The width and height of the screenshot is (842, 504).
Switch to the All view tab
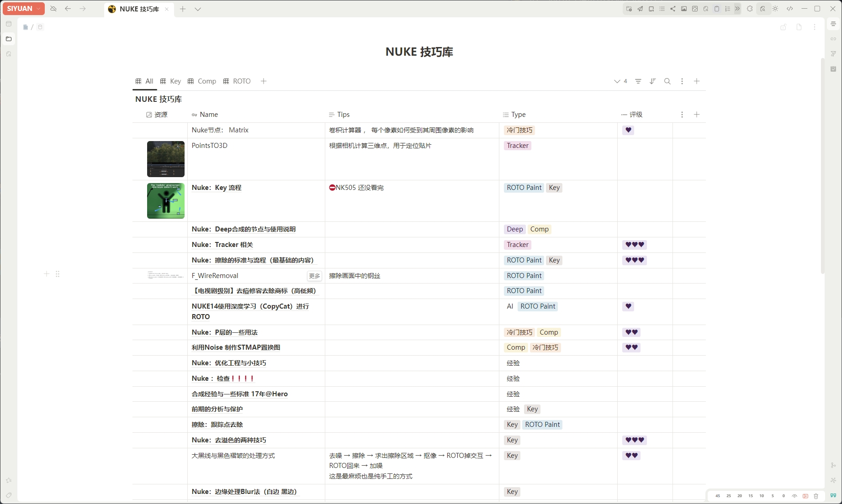tap(144, 81)
